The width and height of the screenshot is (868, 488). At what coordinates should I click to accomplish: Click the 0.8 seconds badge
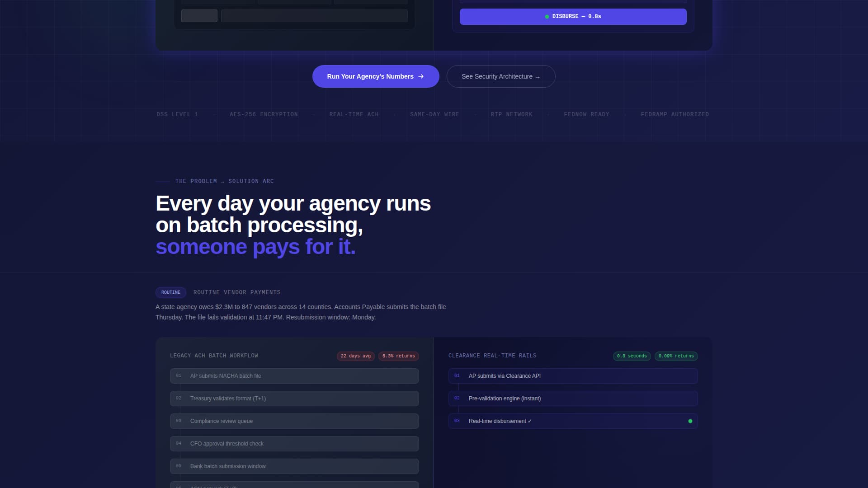(x=632, y=356)
